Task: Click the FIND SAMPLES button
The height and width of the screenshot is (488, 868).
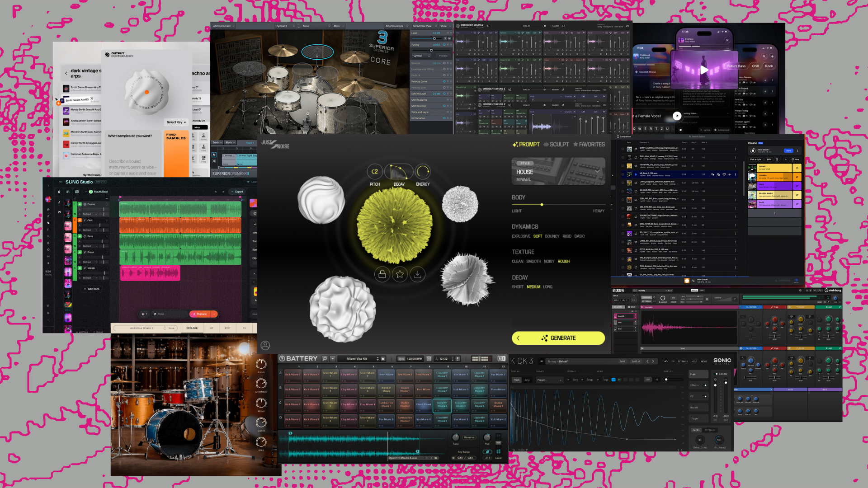Action: point(176,154)
